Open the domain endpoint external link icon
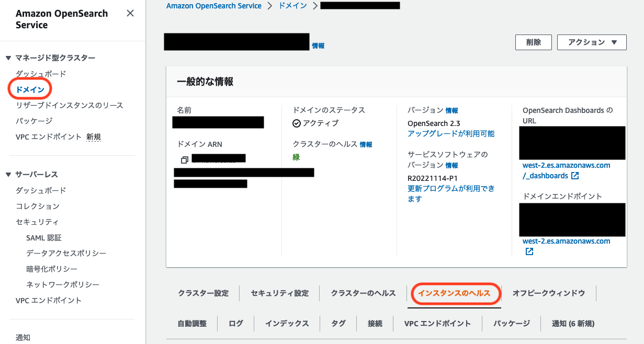The width and height of the screenshot is (644, 344). click(x=529, y=252)
